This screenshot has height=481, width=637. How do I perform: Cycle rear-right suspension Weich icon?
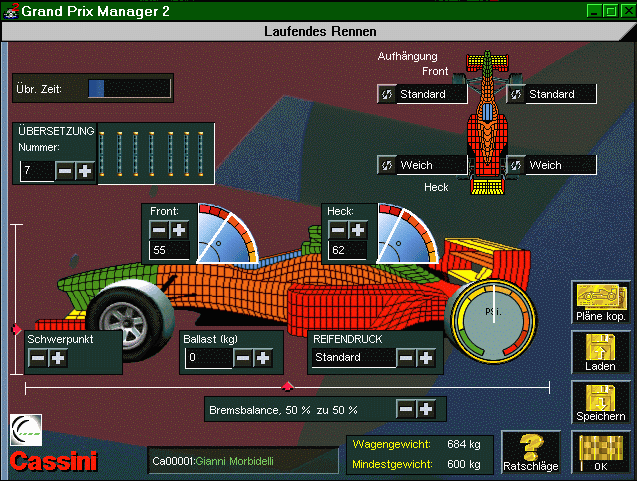click(516, 165)
